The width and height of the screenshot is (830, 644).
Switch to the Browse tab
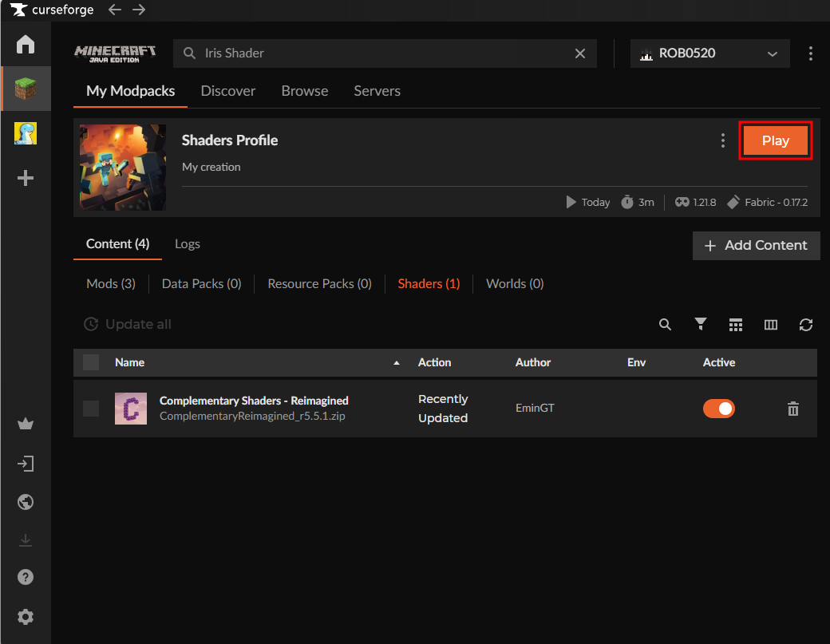[305, 91]
